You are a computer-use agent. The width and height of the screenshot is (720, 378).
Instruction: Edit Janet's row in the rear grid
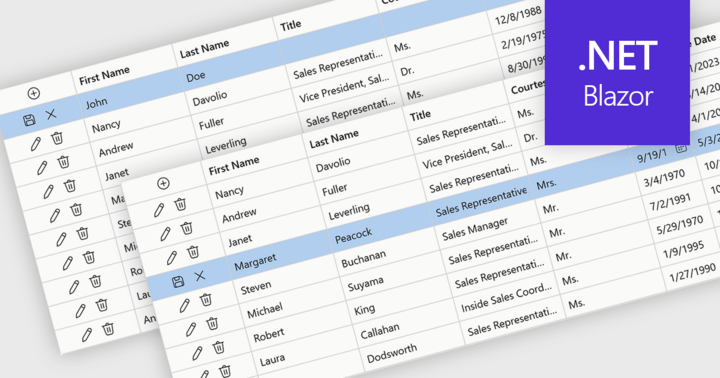[x=48, y=192]
